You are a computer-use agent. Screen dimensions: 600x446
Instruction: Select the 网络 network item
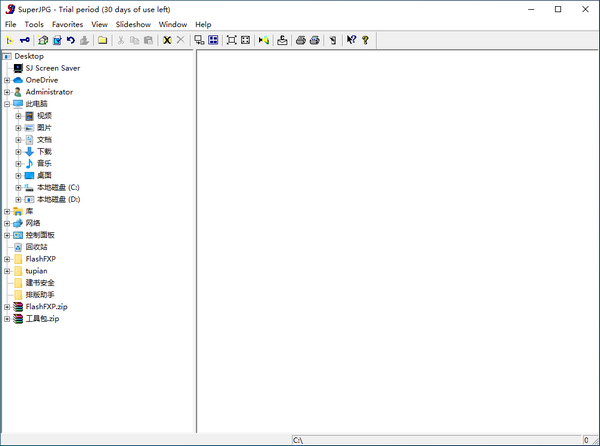[x=33, y=223]
